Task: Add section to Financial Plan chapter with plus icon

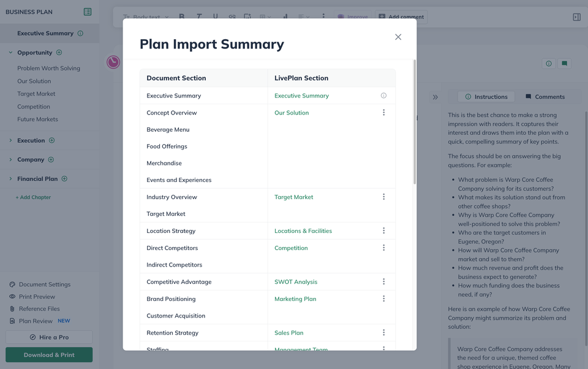Action: pyautogui.click(x=64, y=178)
